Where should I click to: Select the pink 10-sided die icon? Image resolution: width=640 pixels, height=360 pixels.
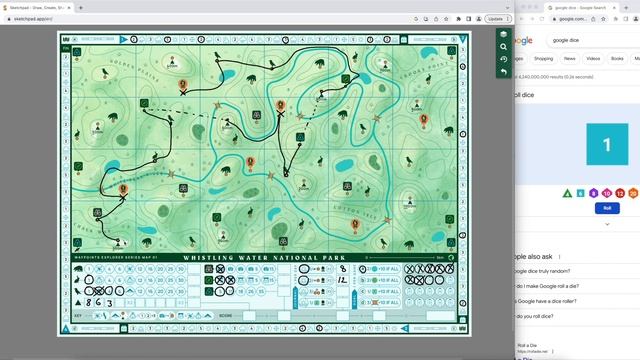pyautogui.click(x=607, y=193)
